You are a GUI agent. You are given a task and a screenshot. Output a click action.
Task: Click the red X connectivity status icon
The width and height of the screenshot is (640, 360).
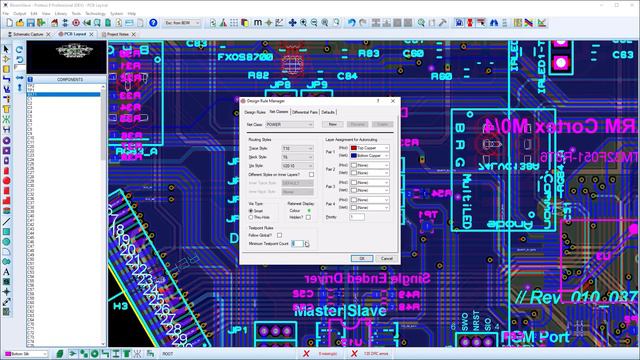click(306, 353)
